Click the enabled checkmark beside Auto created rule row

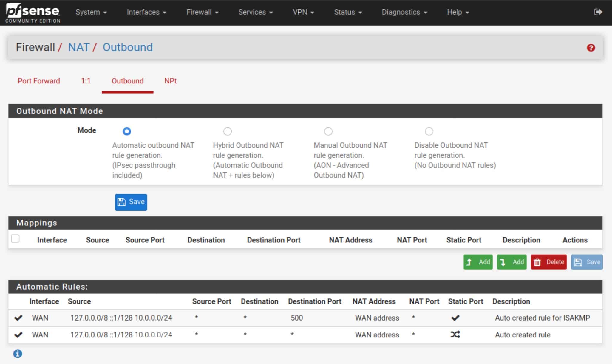point(18,335)
